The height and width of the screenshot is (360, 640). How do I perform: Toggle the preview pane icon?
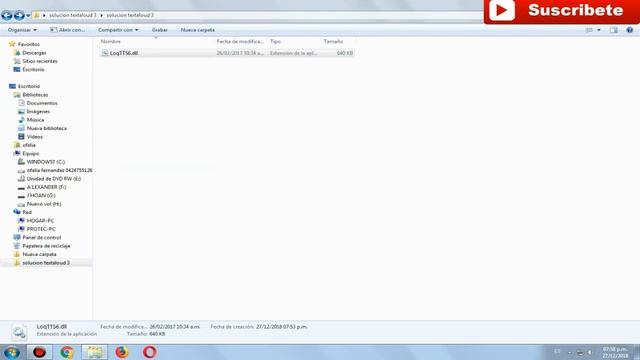point(613,30)
